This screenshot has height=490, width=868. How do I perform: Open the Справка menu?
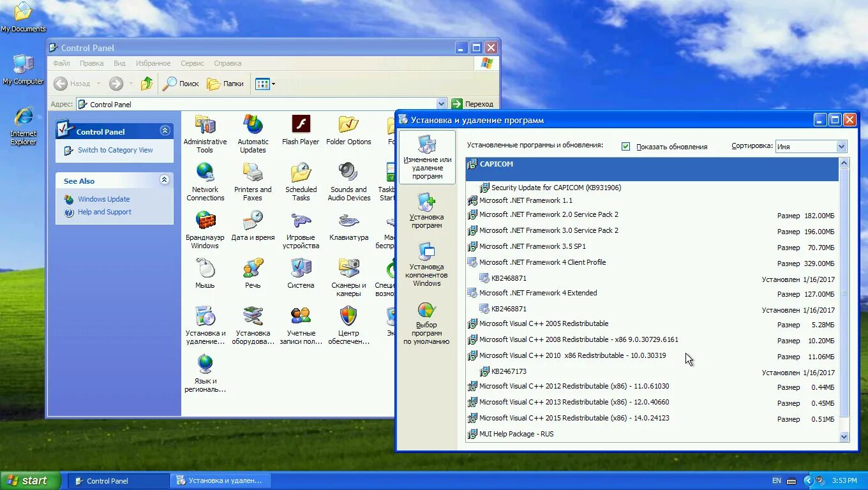point(227,63)
